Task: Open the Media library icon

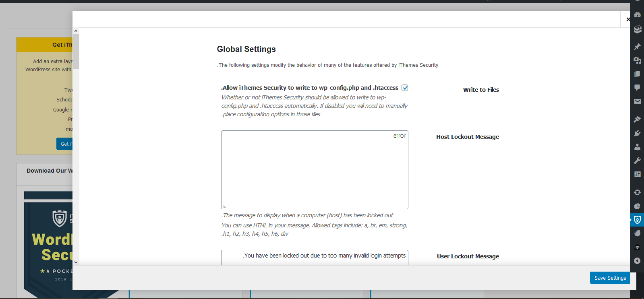Action: [x=637, y=60]
